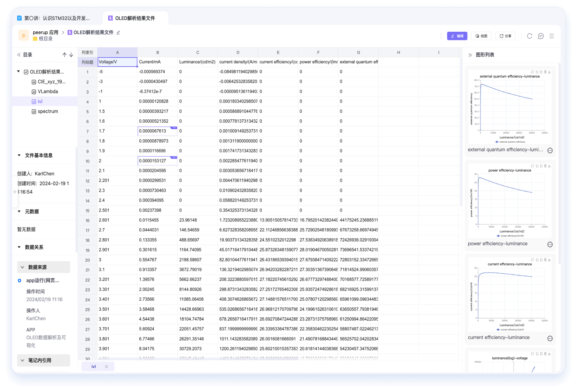This screenshot has width=577, height=392.
Task: Open the VLambda sheet in the tree
Action: 48,92
